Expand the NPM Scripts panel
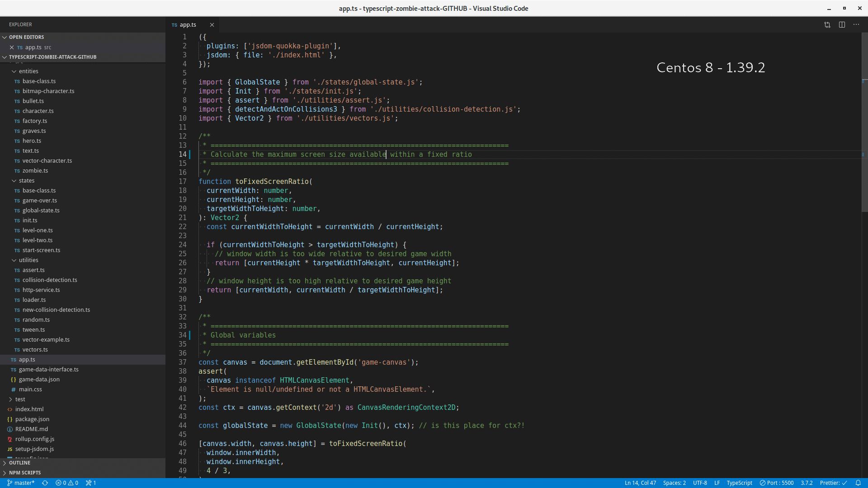This screenshot has width=868, height=488. pos(83,473)
